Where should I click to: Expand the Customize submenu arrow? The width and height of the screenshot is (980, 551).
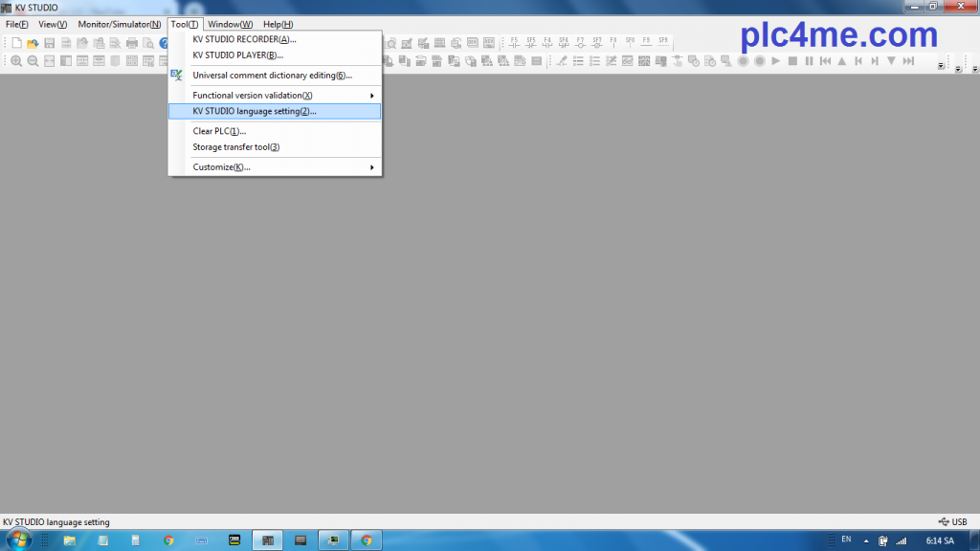click(371, 167)
